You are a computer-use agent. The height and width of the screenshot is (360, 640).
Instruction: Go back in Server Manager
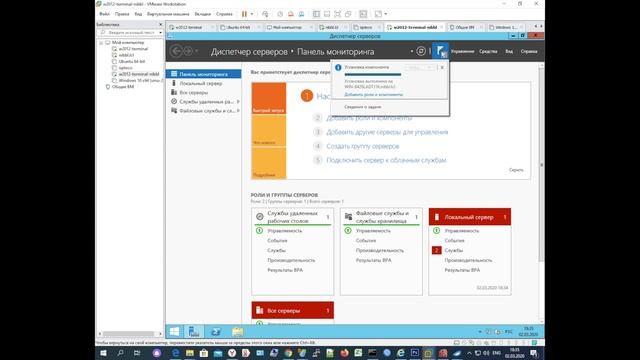176,51
